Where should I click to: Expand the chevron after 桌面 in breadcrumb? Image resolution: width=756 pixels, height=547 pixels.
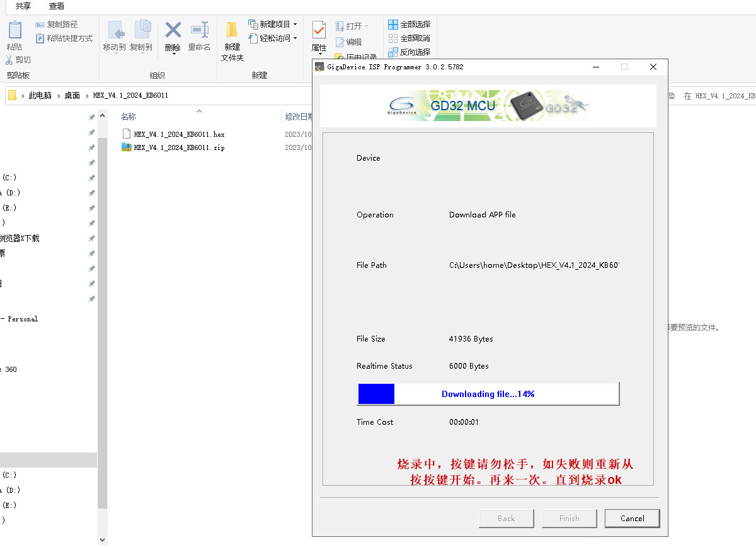[x=87, y=96]
